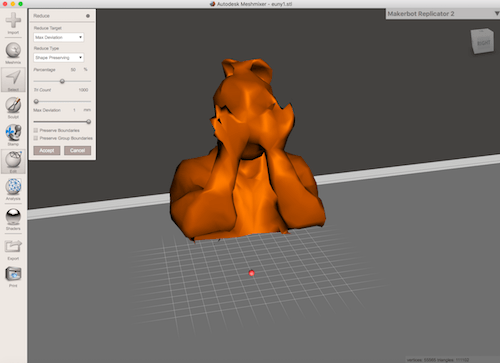Click the Max Deviation slider handle

89,122
